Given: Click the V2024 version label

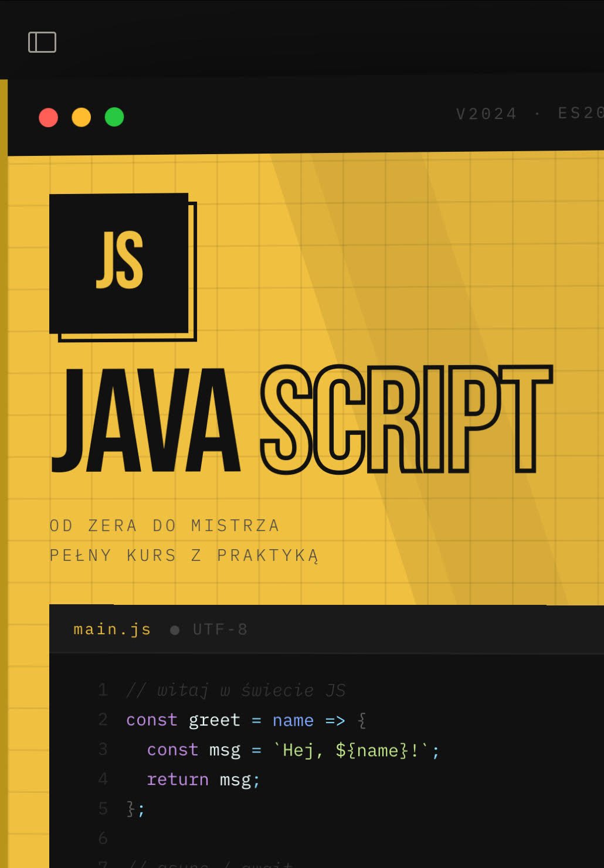Looking at the screenshot, I should pos(487,114).
